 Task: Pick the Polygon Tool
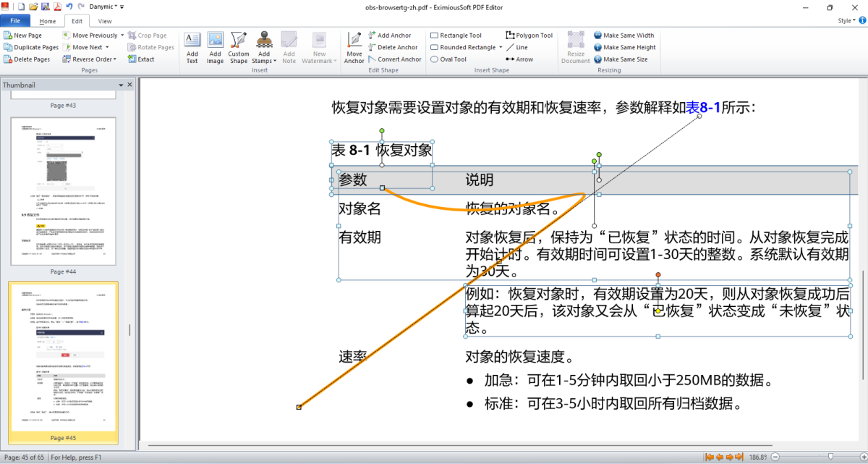click(529, 35)
